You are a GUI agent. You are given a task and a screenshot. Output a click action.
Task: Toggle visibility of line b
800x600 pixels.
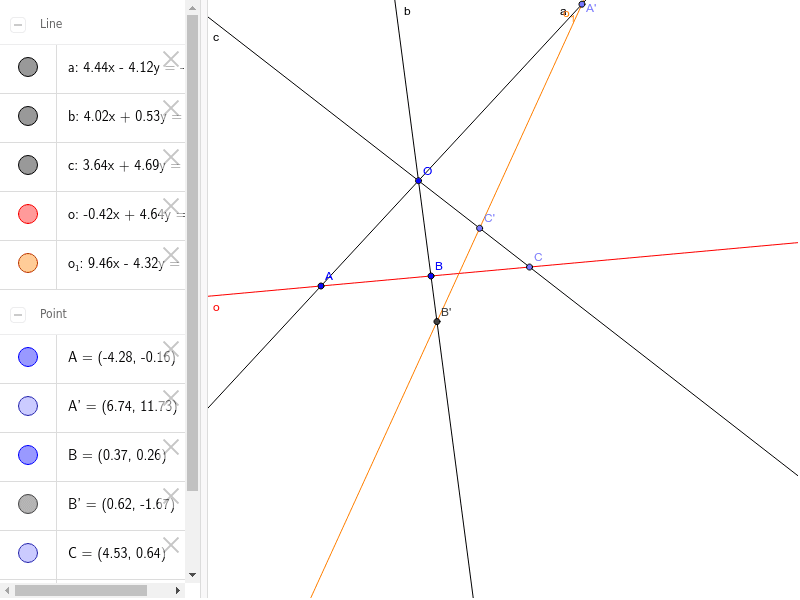coord(28,116)
